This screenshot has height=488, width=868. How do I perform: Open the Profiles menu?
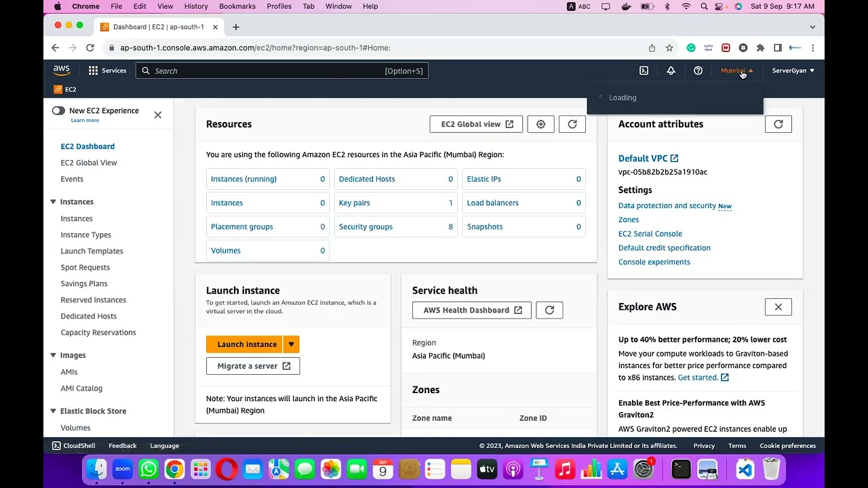click(x=279, y=6)
